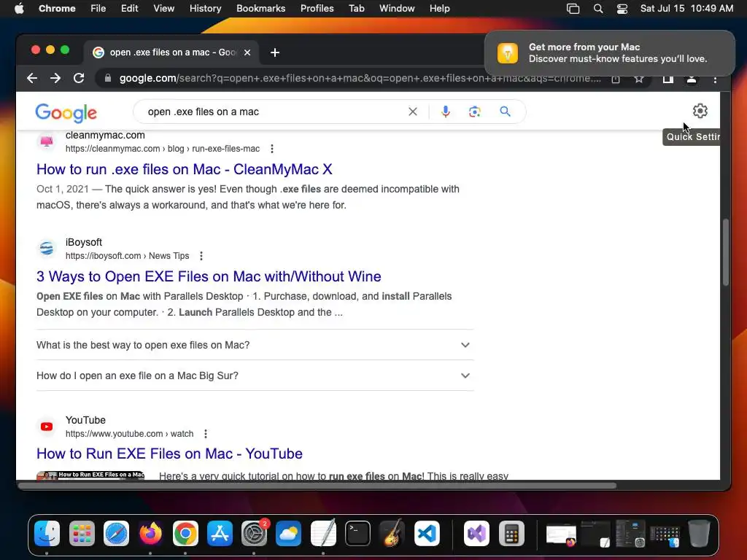Open Calculator from the Dock

[x=511, y=533]
